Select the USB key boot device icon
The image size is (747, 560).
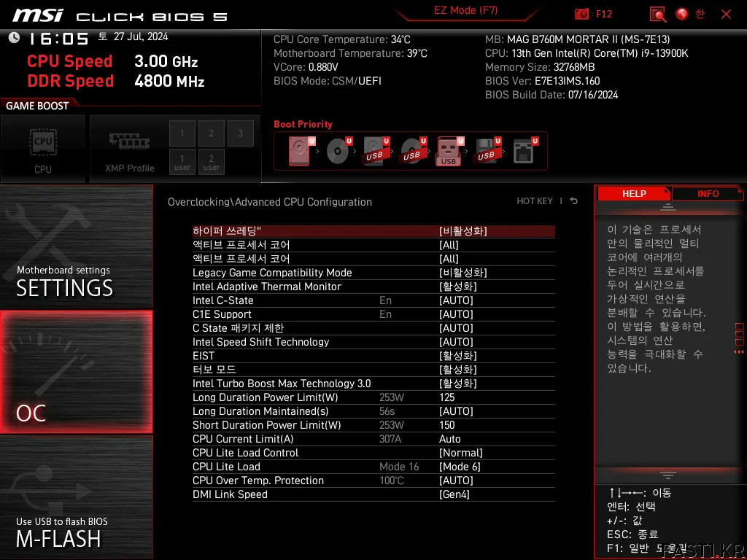pos(449,151)
